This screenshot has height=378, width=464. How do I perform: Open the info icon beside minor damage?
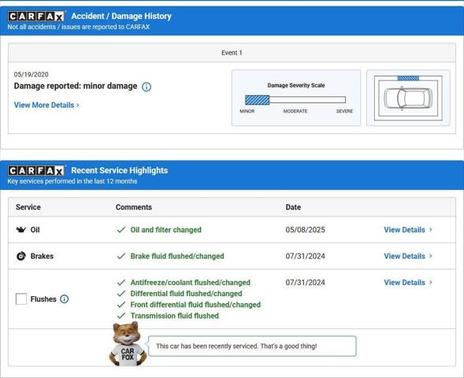[x=146, y=87]
